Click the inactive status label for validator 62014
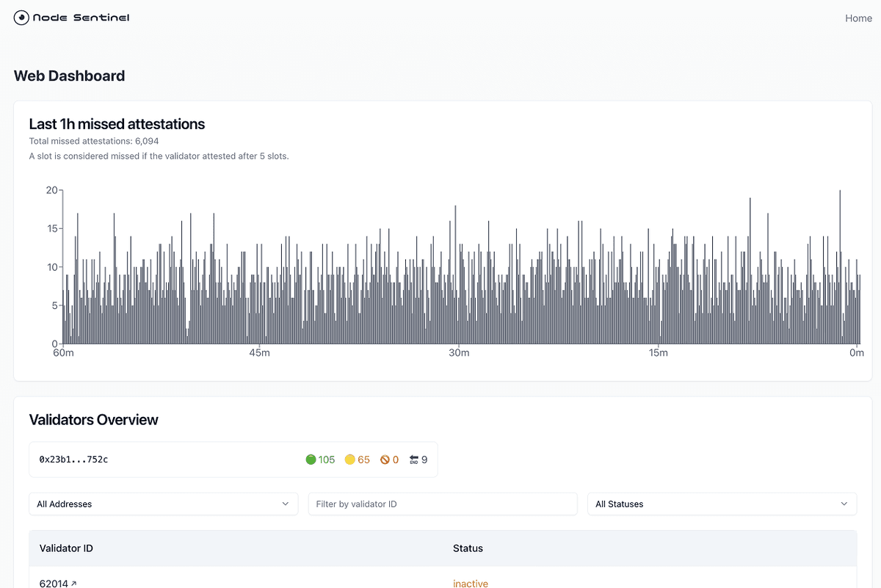The image size is (881, 588). 470,583
